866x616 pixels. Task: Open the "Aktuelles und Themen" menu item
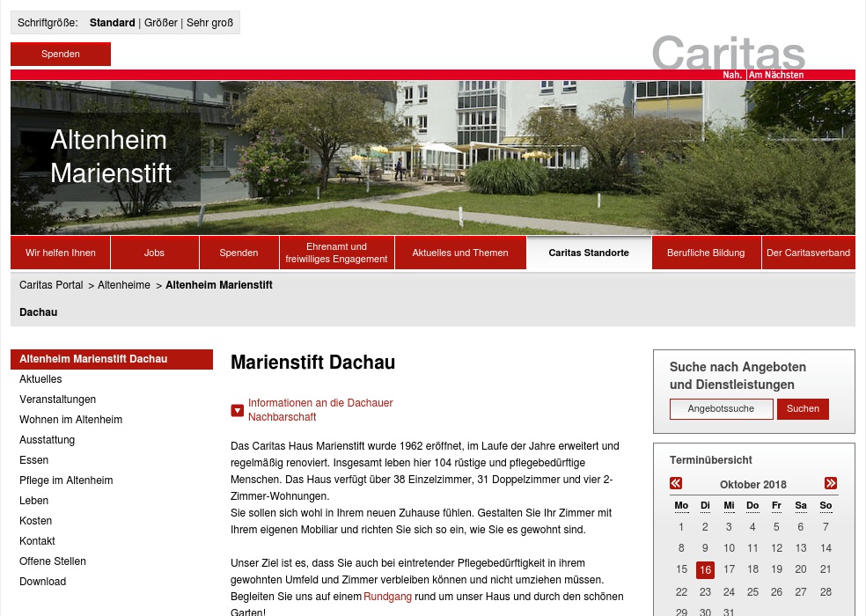point(459,253)
